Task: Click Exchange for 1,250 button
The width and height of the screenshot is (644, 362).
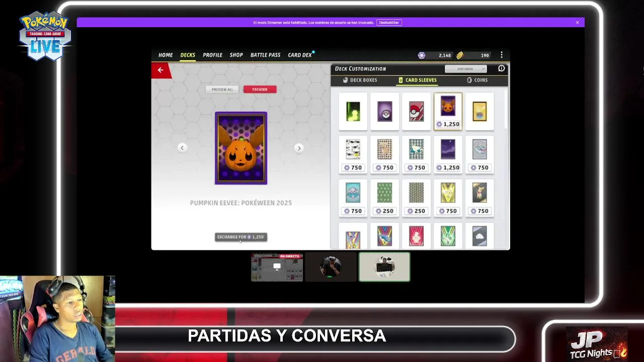Action: click(241, 237)
